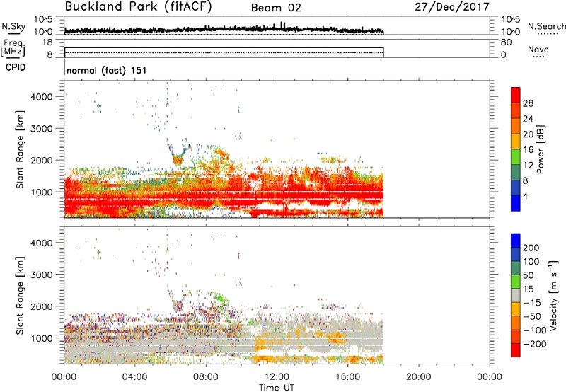This screenshot has width=566, height=392.
Task: Click the 'CPID' label
Action: tap(16, 67)
